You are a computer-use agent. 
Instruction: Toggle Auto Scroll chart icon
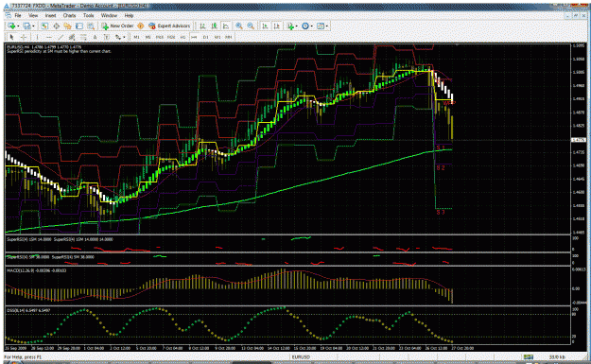click(x=265, y=26)
